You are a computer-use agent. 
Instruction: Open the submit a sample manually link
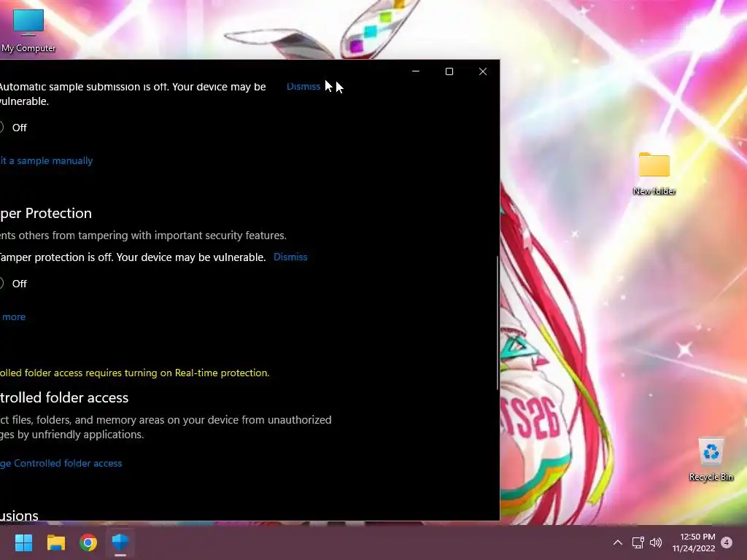tap(46, 161)
